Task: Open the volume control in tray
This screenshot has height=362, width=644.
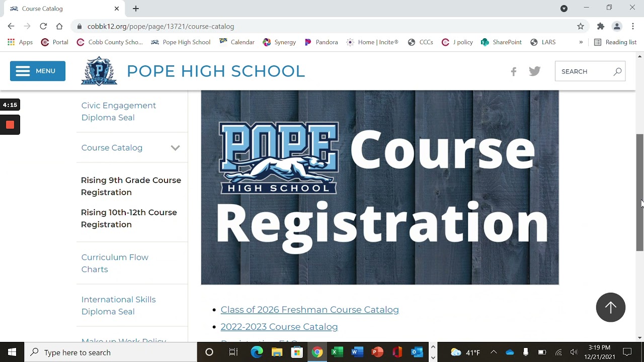Action: (x=574, y=352)
